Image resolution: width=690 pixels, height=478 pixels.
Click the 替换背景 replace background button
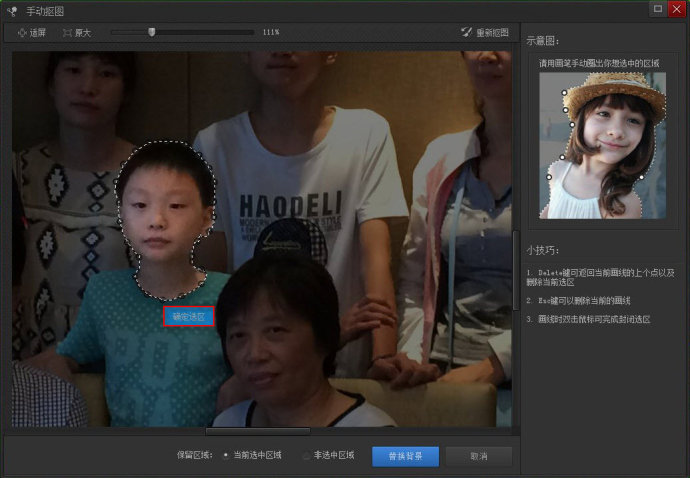[x=405, y=456]
